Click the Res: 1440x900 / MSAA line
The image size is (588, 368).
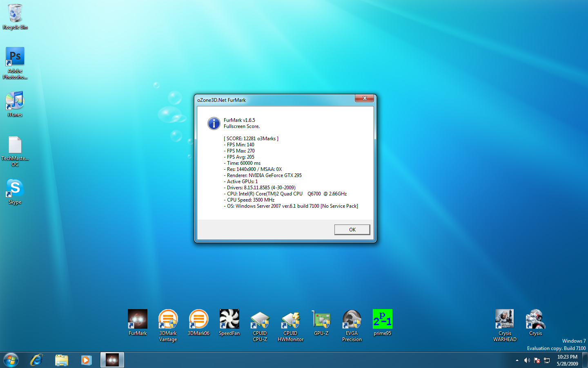pyautogui.click(x=253, y=169)
